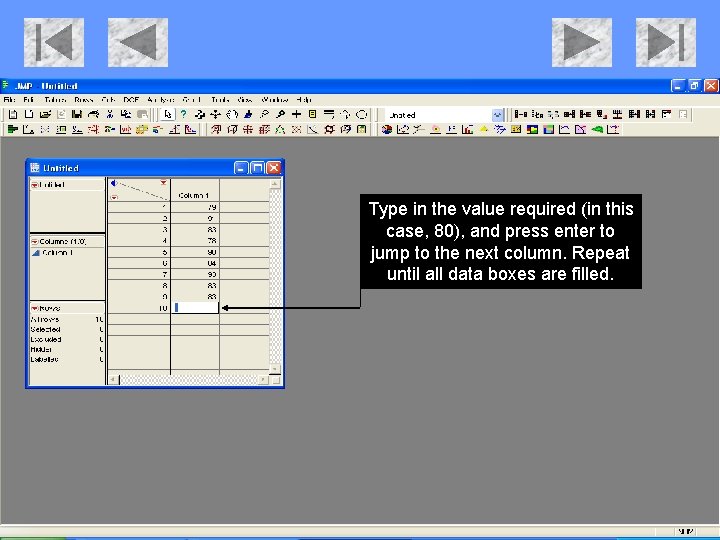The width and height of the screenshot is (720, 540).
Task: Select the crosshairs plus tool
Action: point(296,114)
